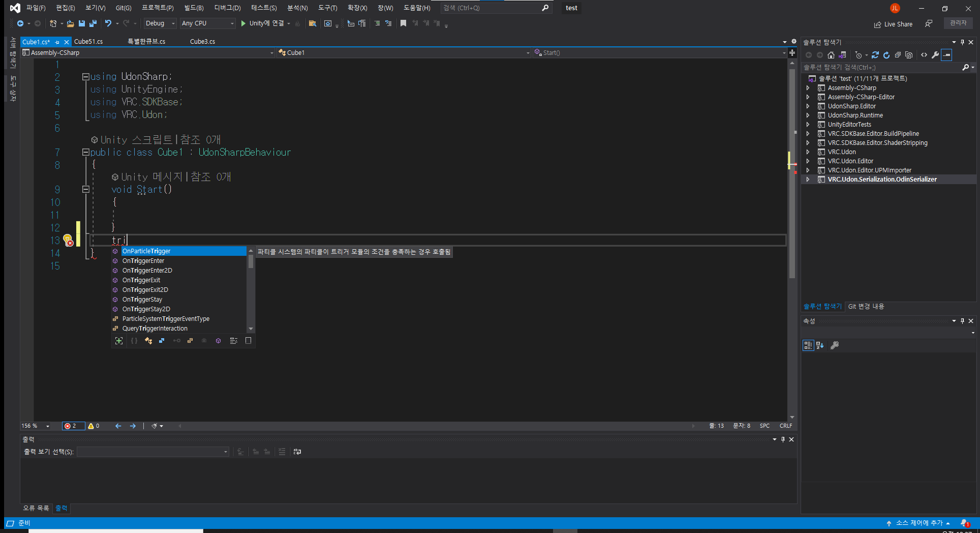This screenshot has height=533, width=980.
Task: Toggle the Show snippets filter in IntelliSense
Action: 248,341
